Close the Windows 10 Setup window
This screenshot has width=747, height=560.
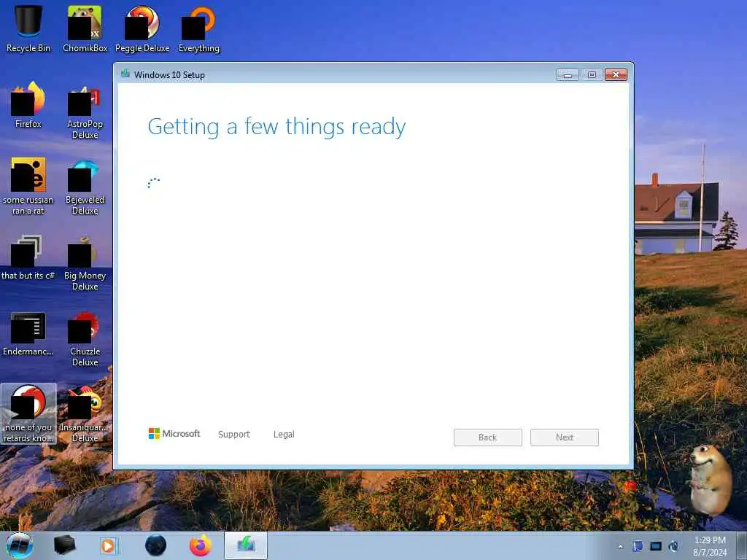pyautogui.click(x=616, y=75)
